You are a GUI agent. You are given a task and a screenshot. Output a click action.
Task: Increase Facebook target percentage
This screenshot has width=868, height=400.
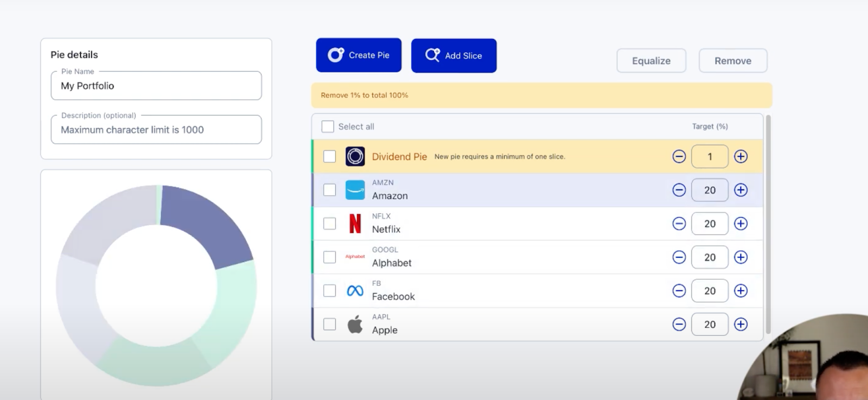[741, 291]
